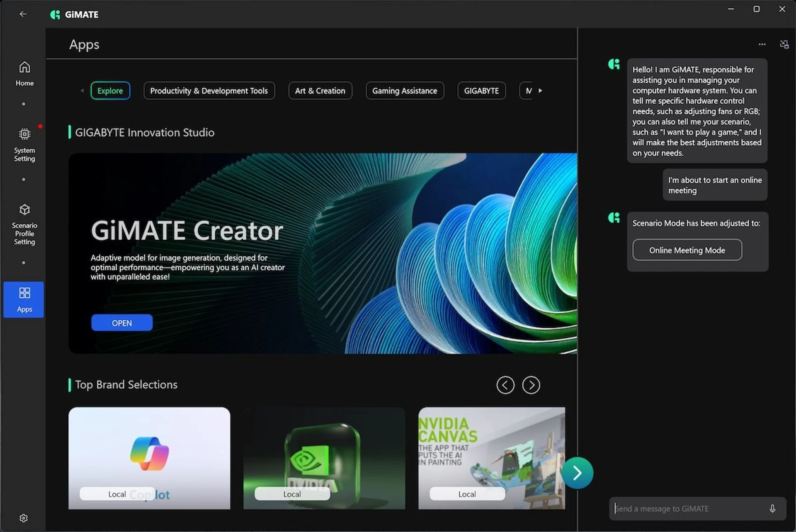Switch to Productivity & Development Tools tab
The height and width of the screenshot is (532, 796).
click(x=209, y=90)
